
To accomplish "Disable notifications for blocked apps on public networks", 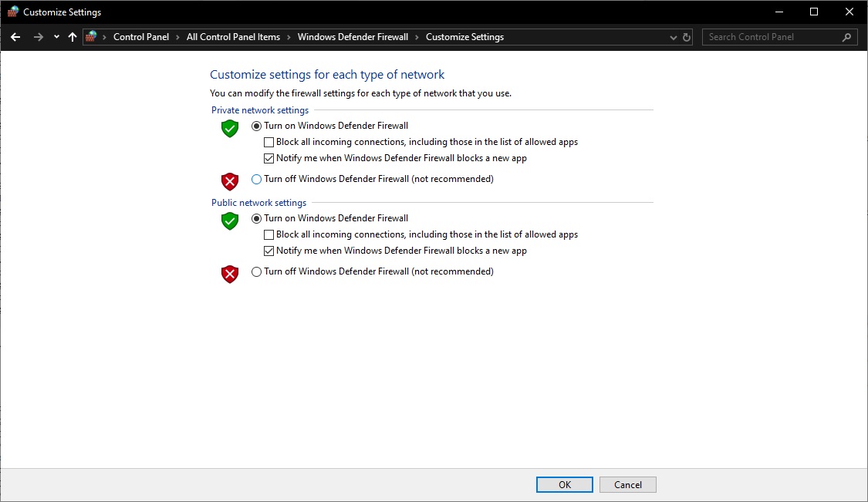I will [269, 251].
